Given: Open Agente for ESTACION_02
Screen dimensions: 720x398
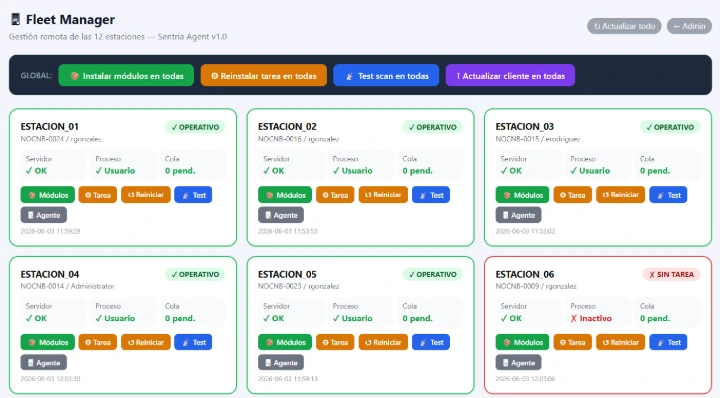Looking at the screenshot, I should coord(281,215).
